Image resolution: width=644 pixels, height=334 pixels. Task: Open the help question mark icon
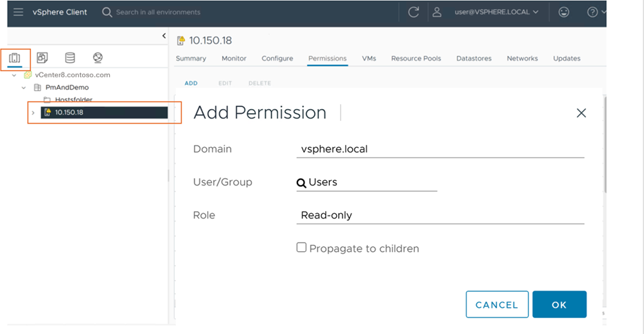click(x=592, y=12)
